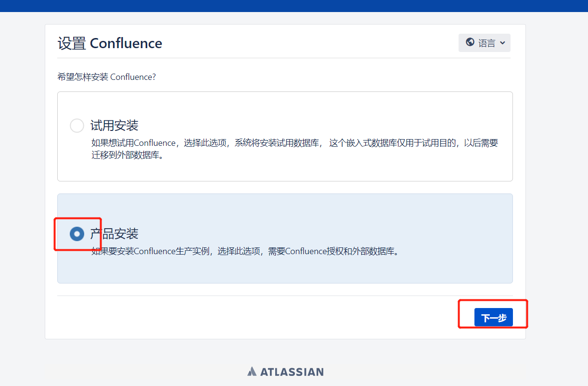This screenshot has width=588, height=386.
Task: Click the chevron on the language selector
Action: click(x=502, y=43)
